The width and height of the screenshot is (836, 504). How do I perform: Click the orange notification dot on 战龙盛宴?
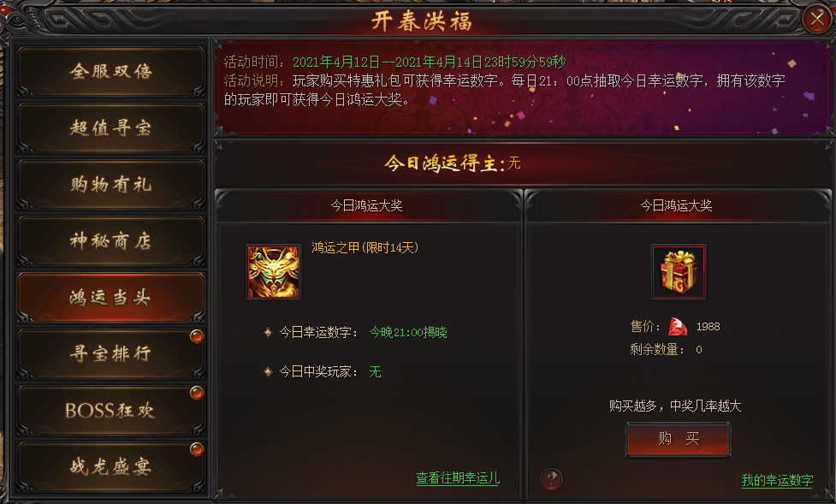tap(197, 449)
